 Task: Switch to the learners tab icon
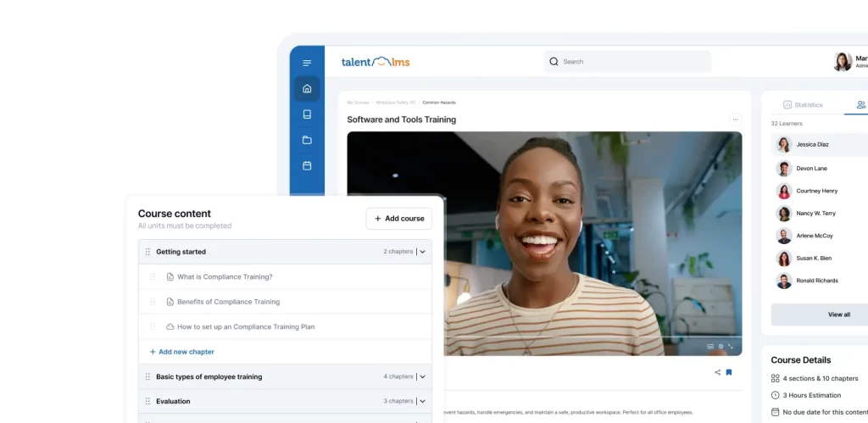point(861,104)
